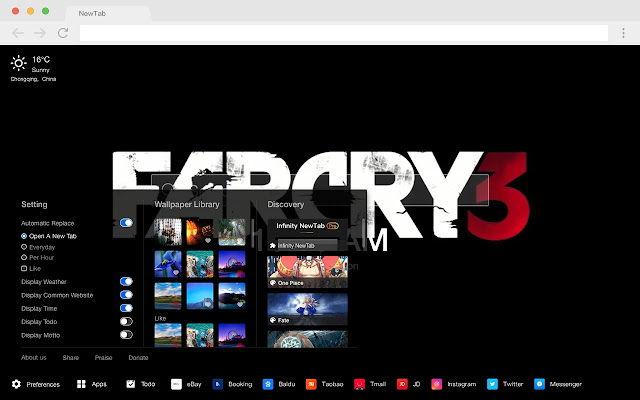Open the Tmall shortcut icon
This screenshot has height=400, width=640.
pos(359,384)
